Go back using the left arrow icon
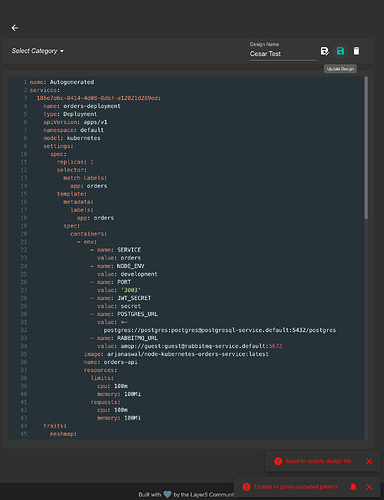 (x=15, y=28)
